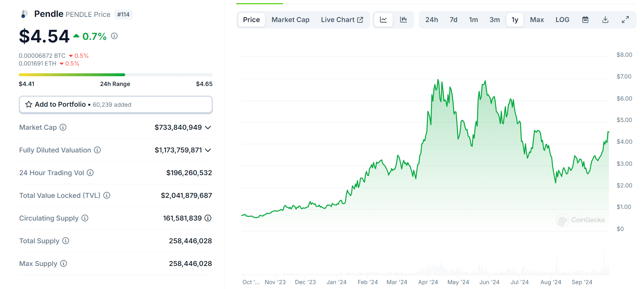Click the $1,173,759,871 valuation value
This screenshot has height=289, width=644.
[x=178, y=150]
